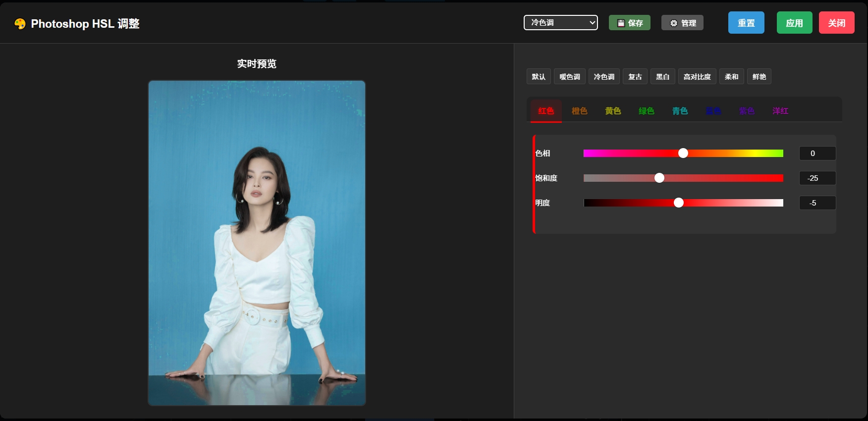
Task: Open the 管理 manage button
Action: (682, 23)
